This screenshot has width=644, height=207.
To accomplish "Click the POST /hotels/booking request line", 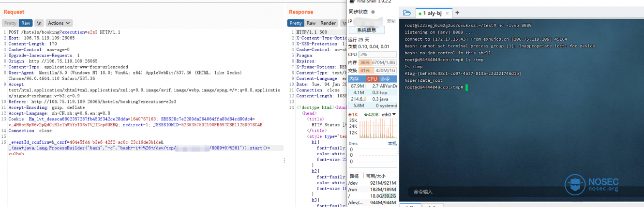I will 64,32.
